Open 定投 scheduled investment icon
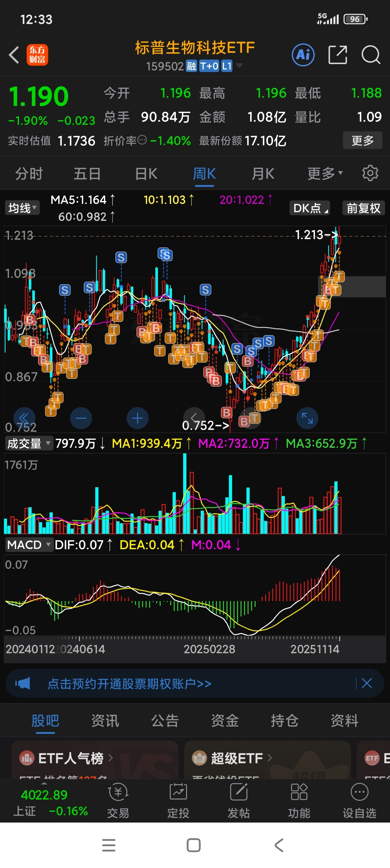This screenshot has width=390, height=868. coord(178,800)
